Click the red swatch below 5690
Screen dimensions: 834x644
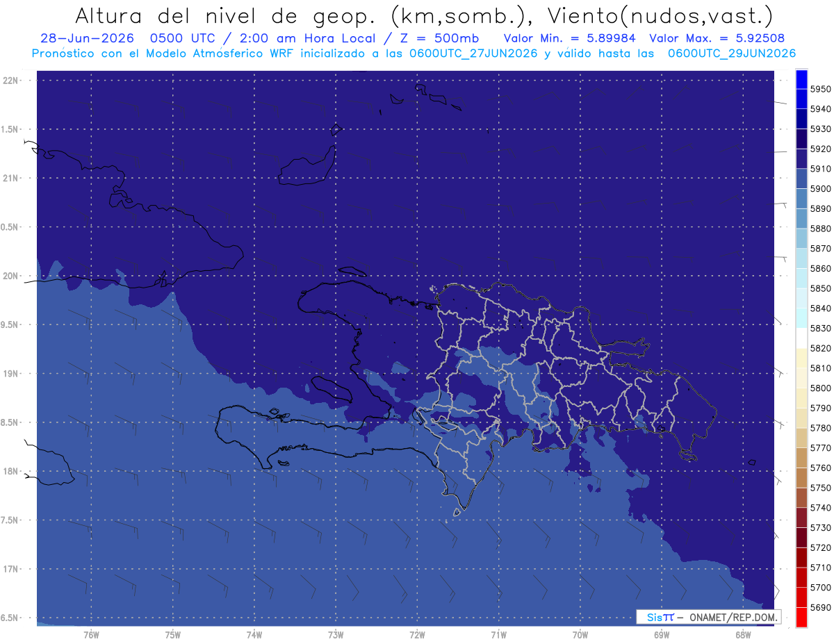pos(801,617)
